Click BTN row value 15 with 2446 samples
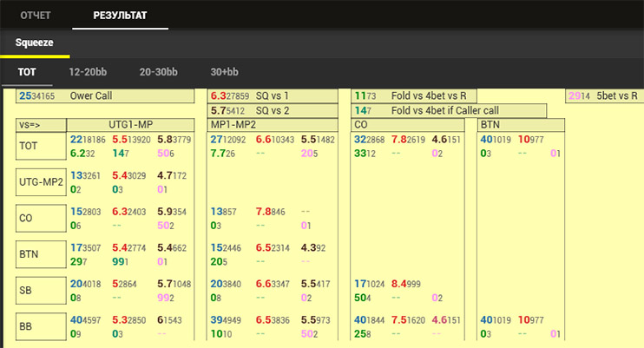644x348 pixels. tap(226, 248)
